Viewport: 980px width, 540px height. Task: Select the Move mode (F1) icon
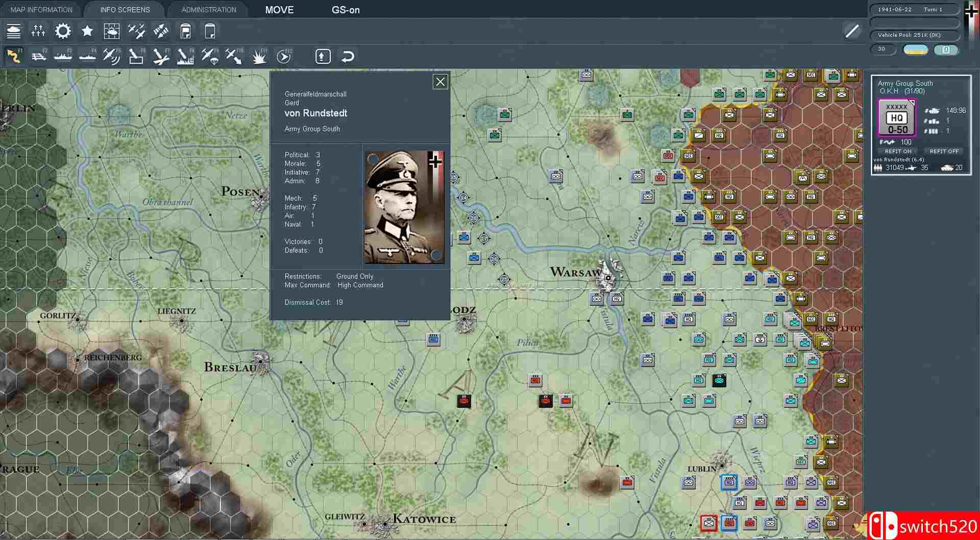coord(14,56)
